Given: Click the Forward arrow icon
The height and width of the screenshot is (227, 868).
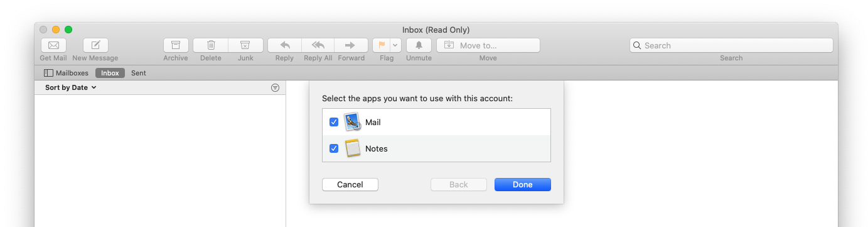Looking at the screenshot, I should tap(351, 45).
